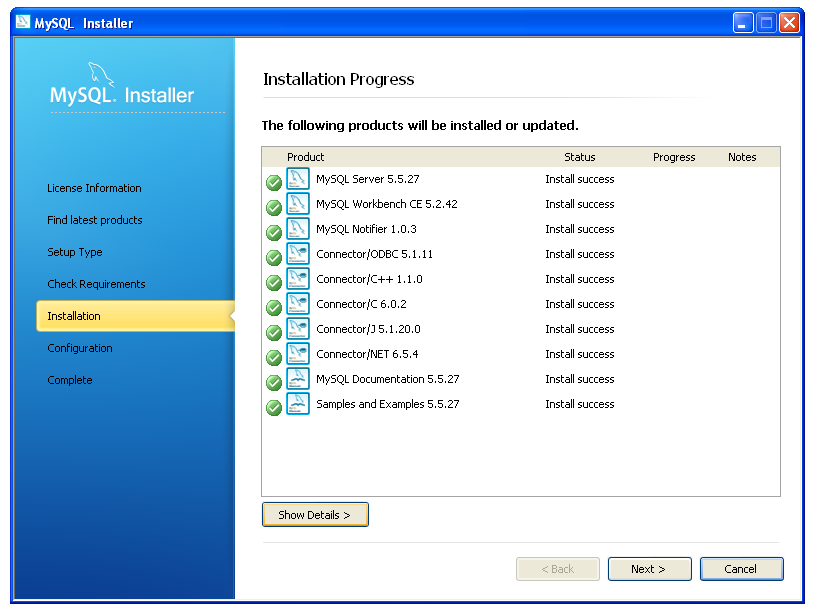Click the Progress column header

coord(674,157)
